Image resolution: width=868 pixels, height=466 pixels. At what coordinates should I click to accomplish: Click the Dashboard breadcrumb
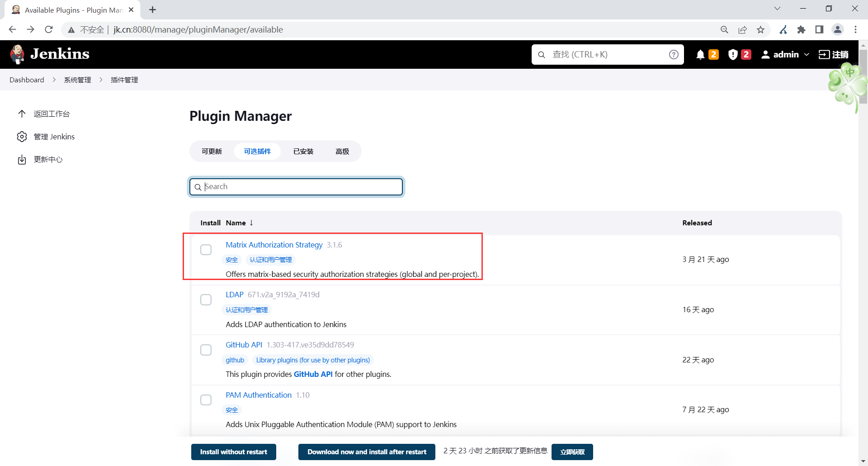(x=27, y=80)
